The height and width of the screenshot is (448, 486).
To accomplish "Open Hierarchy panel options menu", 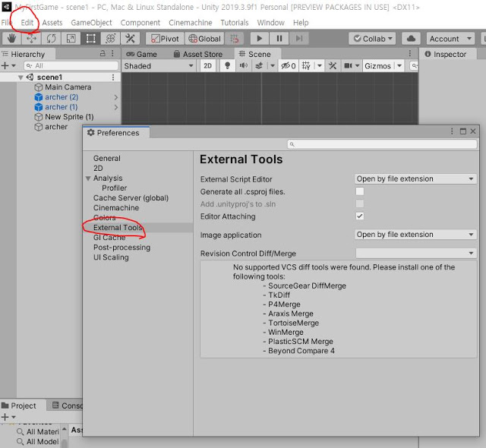I will pos(113,54).
